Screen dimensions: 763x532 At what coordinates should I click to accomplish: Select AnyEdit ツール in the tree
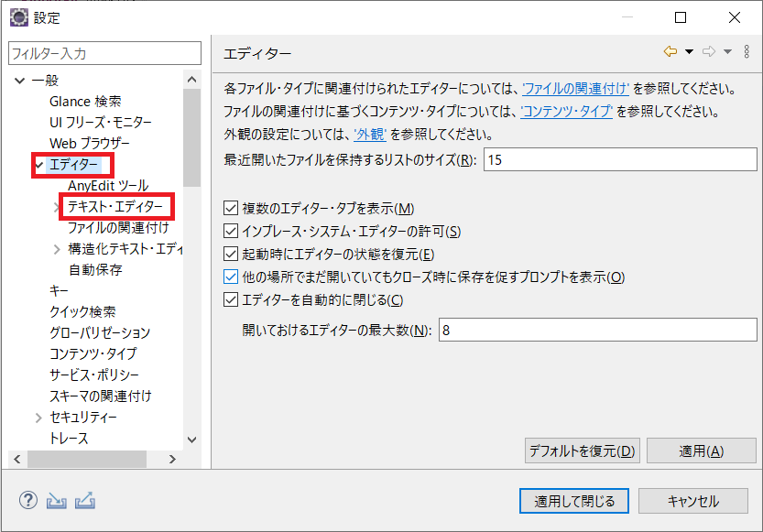click(x=108, y=186)
